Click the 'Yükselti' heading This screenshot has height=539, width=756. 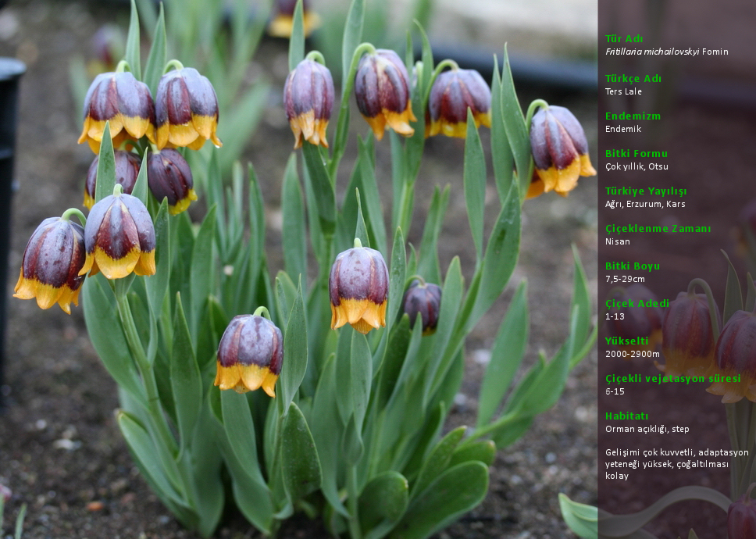tap(626, 341)
